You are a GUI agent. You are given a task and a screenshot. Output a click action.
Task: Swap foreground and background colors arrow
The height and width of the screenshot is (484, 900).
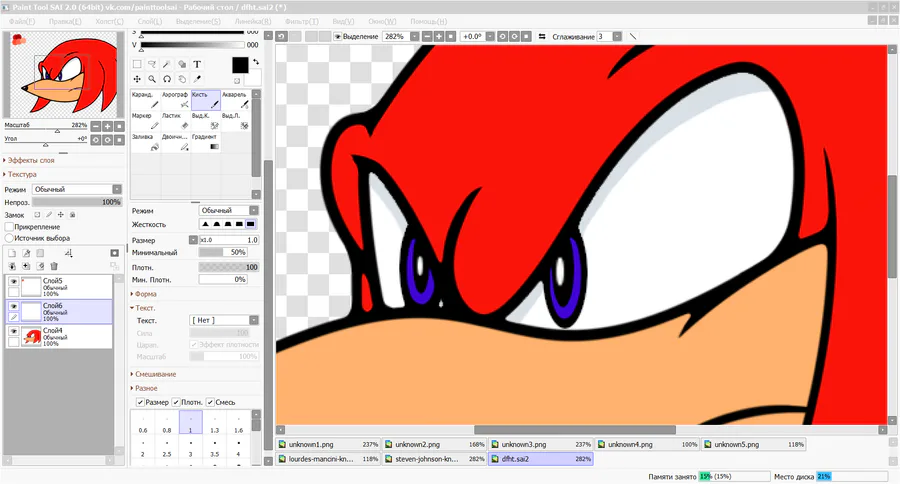click(x=256, y=61)
